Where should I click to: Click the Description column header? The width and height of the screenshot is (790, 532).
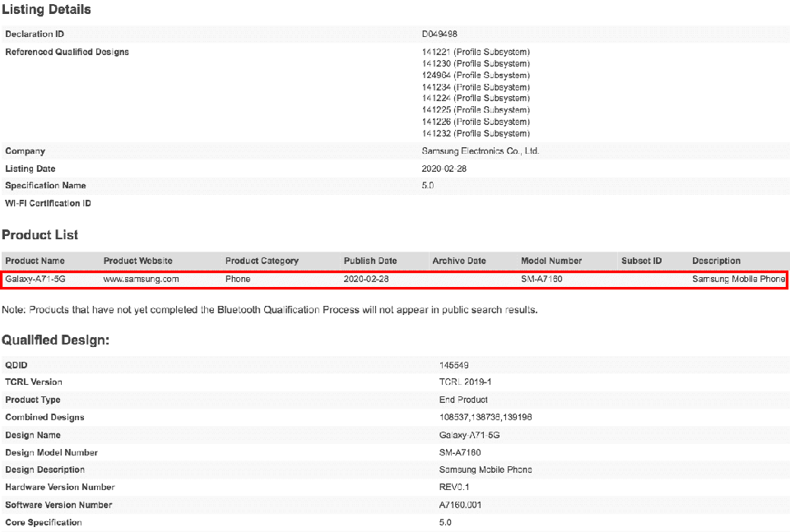tap(716, 261)
